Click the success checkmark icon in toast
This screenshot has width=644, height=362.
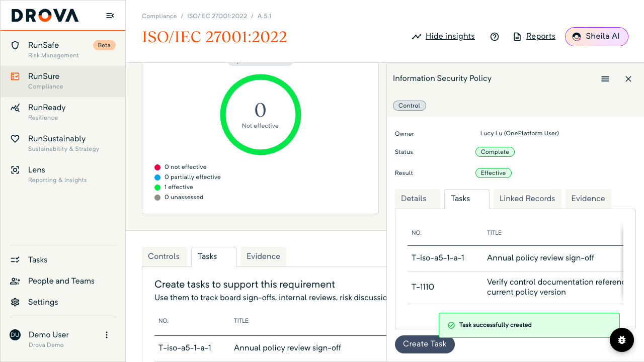pos(451,325)
